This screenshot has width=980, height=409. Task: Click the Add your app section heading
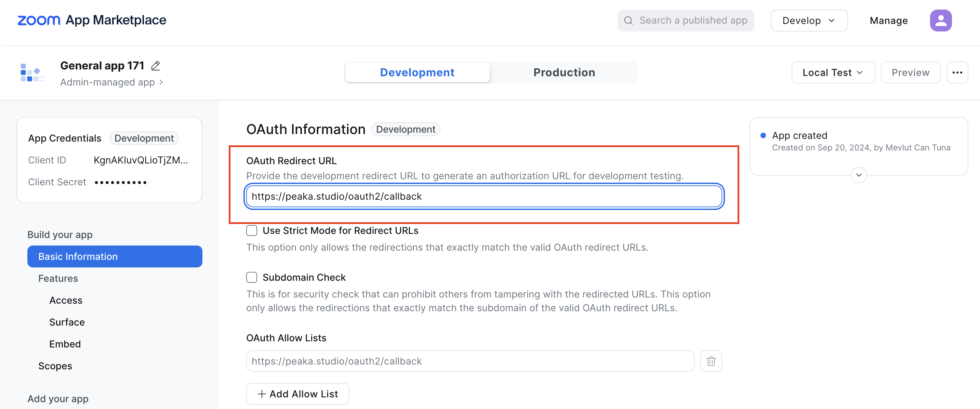58,399
